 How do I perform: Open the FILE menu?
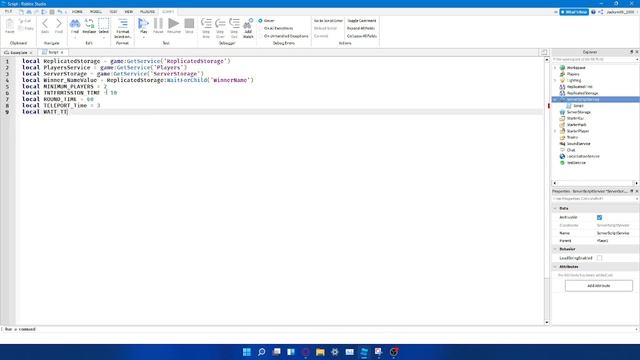(8, 12)
